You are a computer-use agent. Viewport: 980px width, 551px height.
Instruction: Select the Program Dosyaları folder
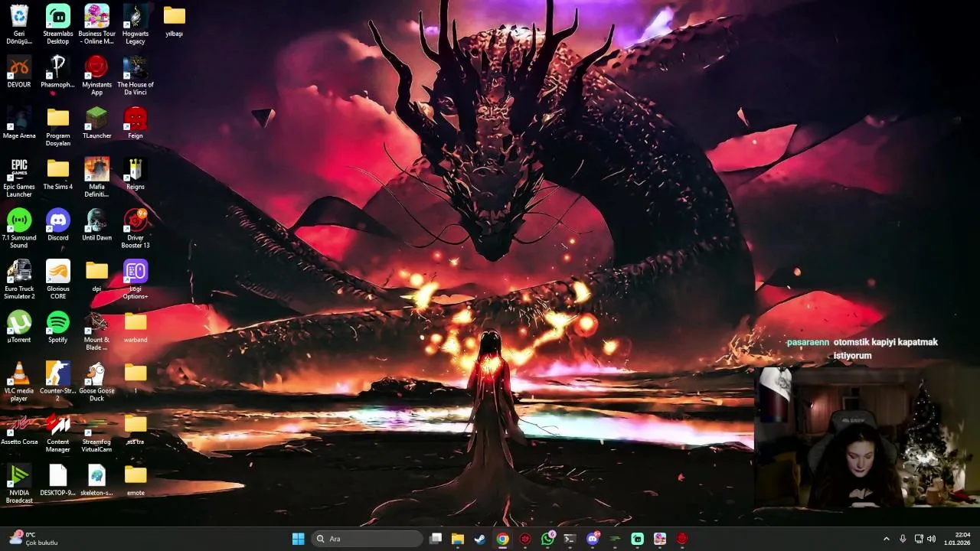(x=58, y=127)
